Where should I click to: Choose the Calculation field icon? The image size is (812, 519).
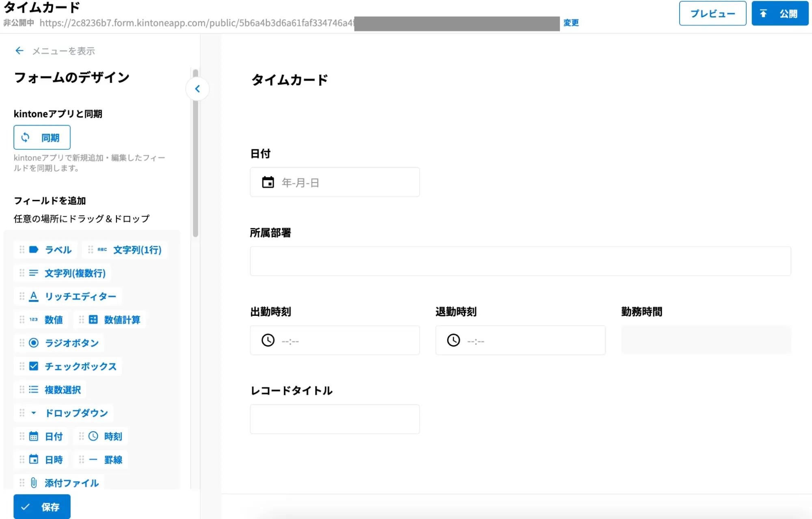[x=93, y=319]
